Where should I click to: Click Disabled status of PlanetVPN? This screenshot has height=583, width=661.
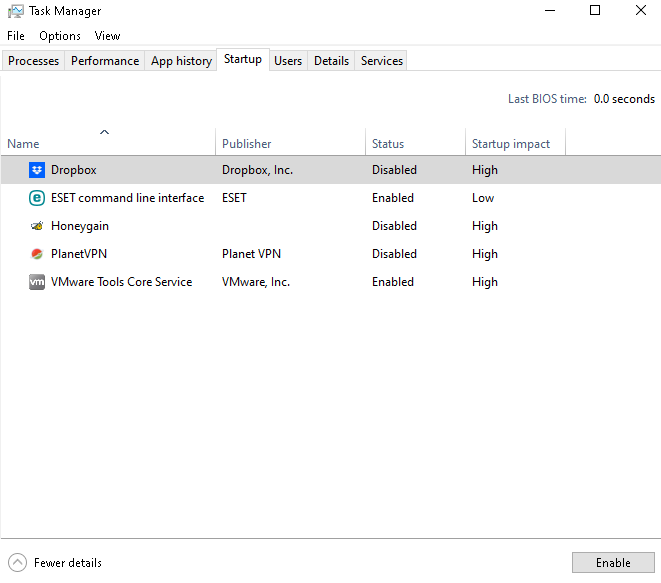coord(394,254)
